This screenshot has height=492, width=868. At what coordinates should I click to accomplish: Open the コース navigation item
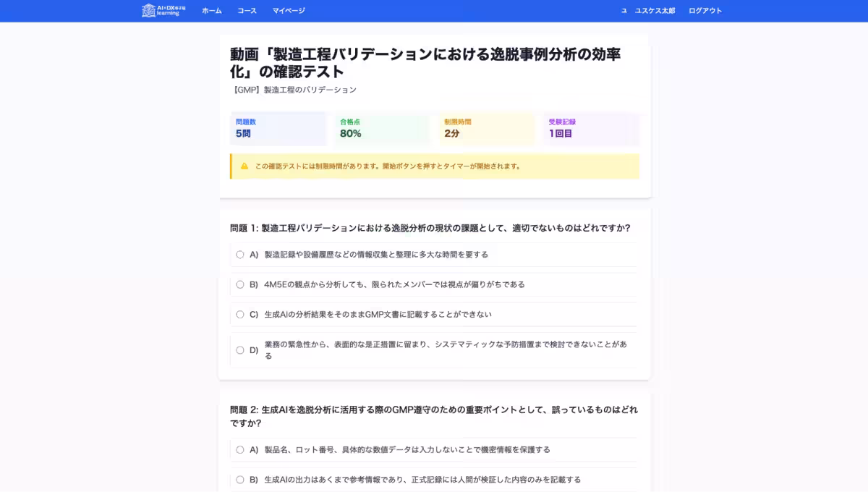(246, 10)
